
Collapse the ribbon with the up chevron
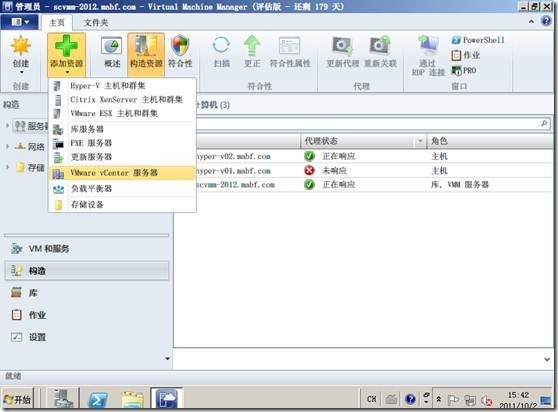click(x=531, y=22)
